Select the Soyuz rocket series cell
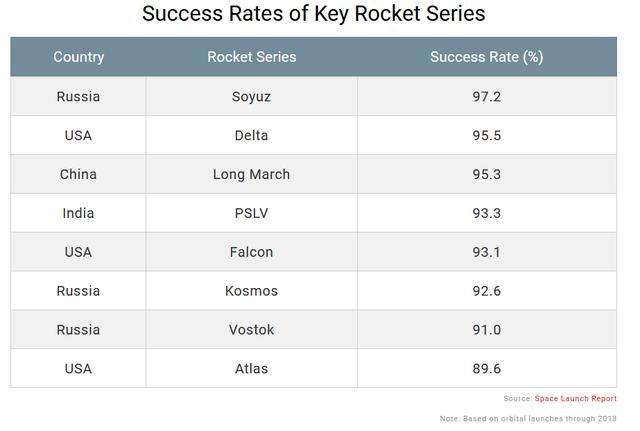 [251, 96]
